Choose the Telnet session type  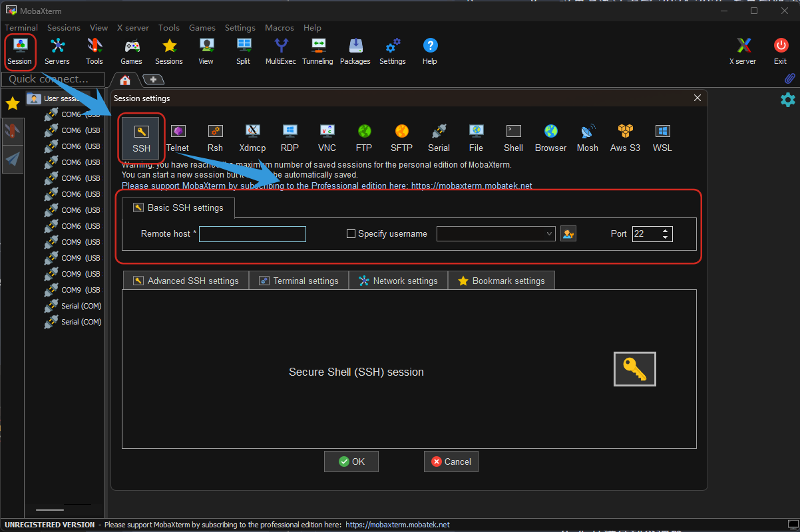point(178,138)
